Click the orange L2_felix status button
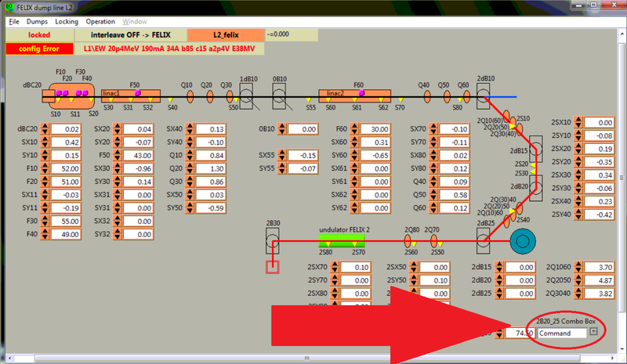 pyautogui.click(x=225, y=35)
